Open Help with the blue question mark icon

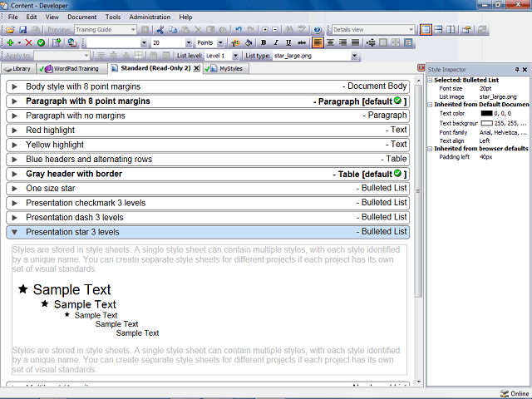[318, 30]
